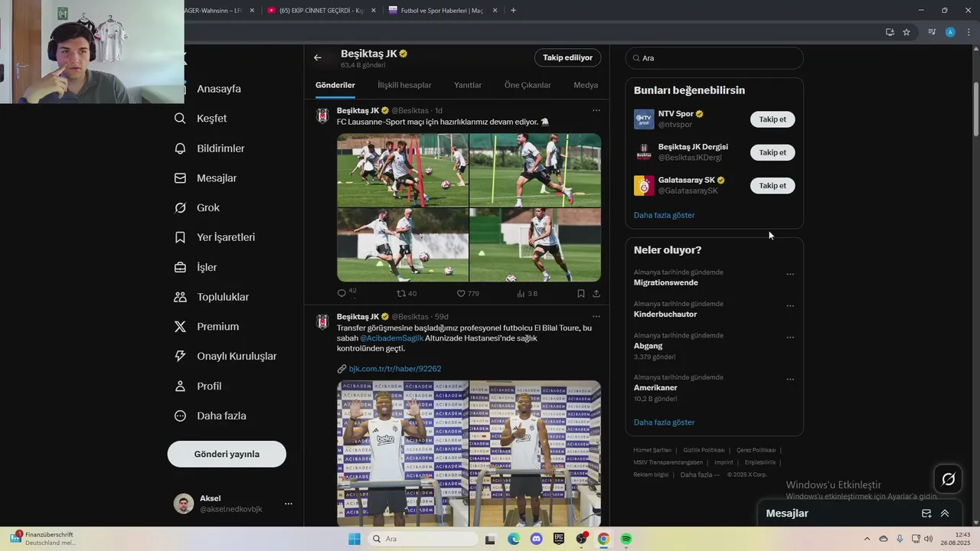Screen dimensions: 980x551
Task: Switch to Futbol ve Spor Haberleri tab
Action: click(443, 11)
